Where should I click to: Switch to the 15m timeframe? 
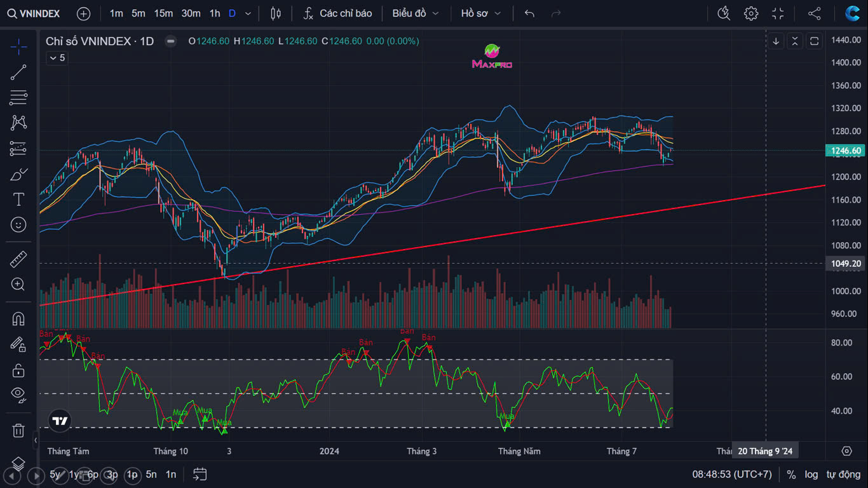[163, 13]
